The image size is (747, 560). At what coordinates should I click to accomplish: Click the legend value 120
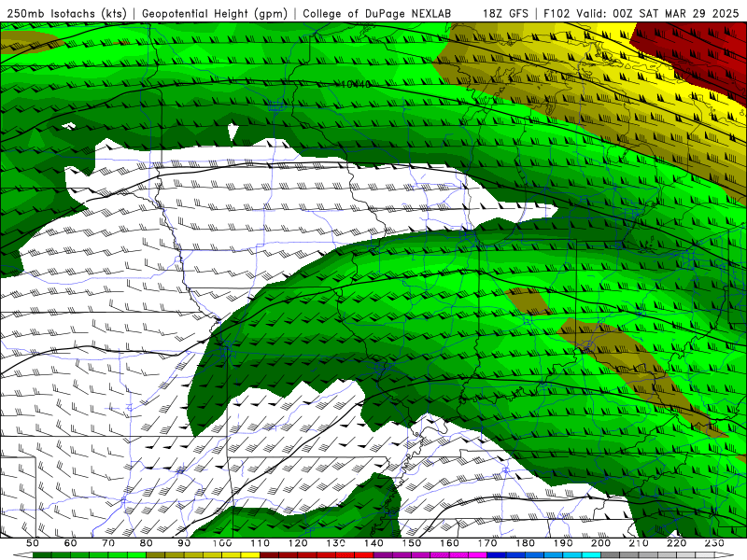point(298,543)
